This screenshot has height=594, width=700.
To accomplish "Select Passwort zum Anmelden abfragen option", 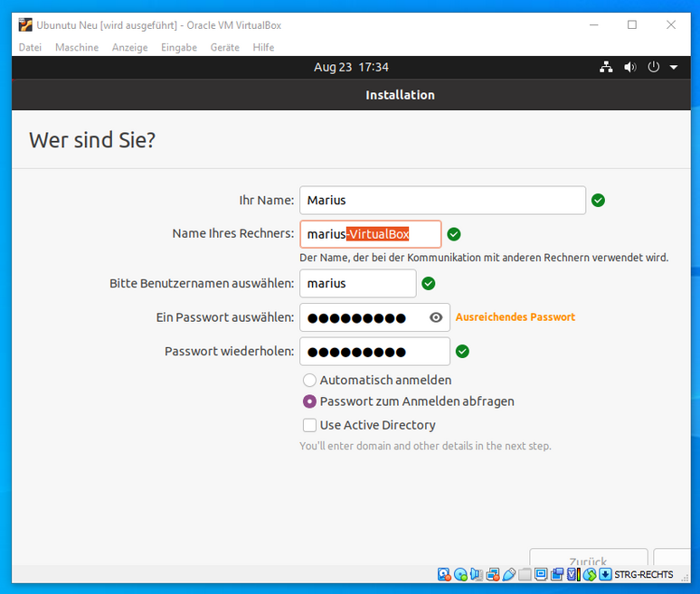I will [310, 401].
